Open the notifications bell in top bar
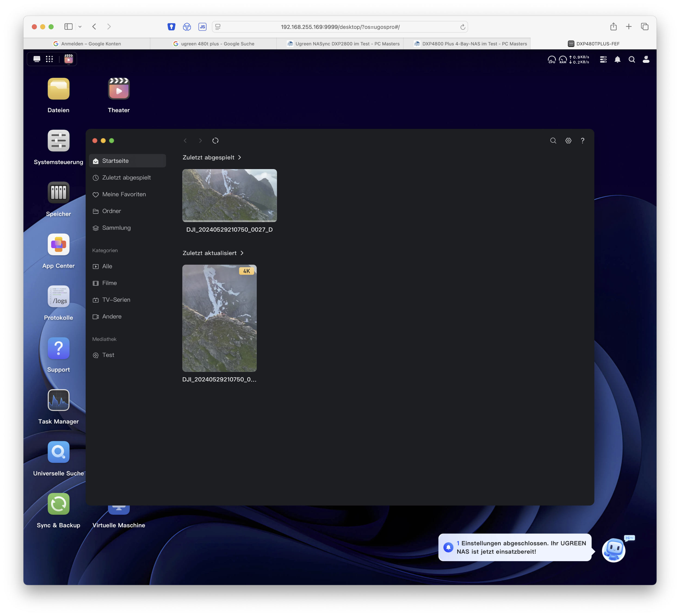 point(617,59)
